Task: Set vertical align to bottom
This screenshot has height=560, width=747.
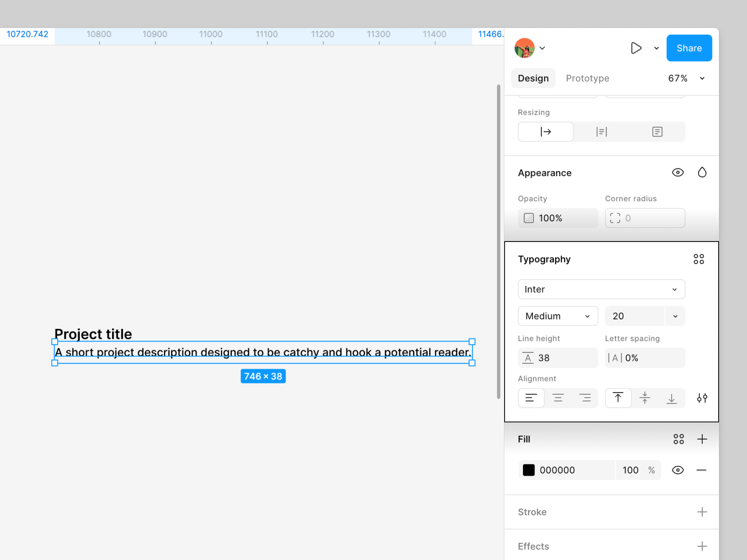Action: click(x=672, y=398)
